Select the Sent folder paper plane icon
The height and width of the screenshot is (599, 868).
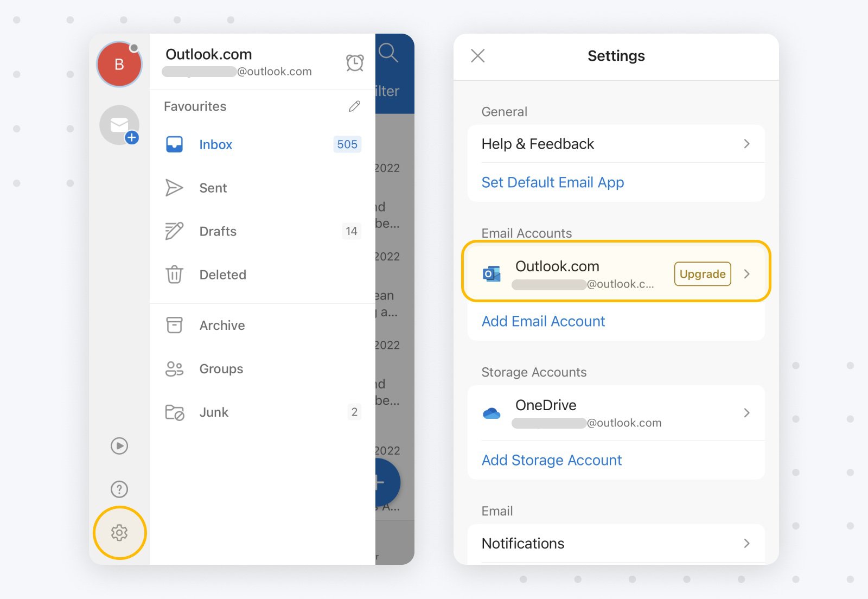coord(174,188)
